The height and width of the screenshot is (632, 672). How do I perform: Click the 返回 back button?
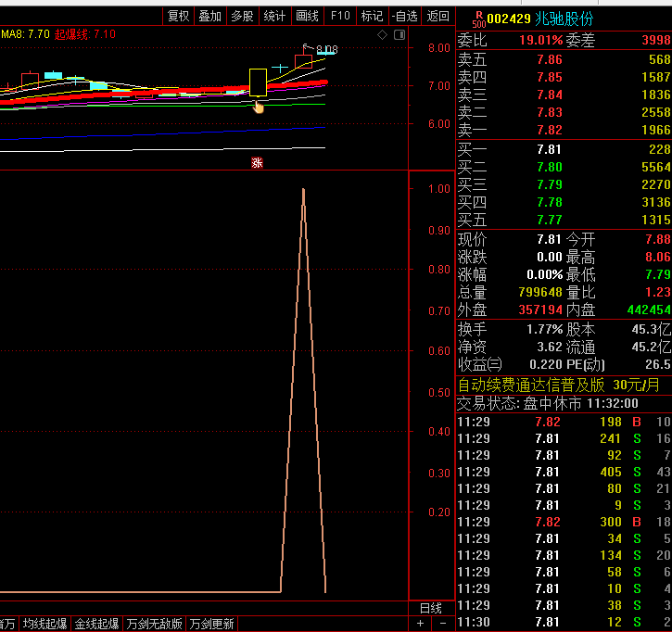(x=437, y=16)
